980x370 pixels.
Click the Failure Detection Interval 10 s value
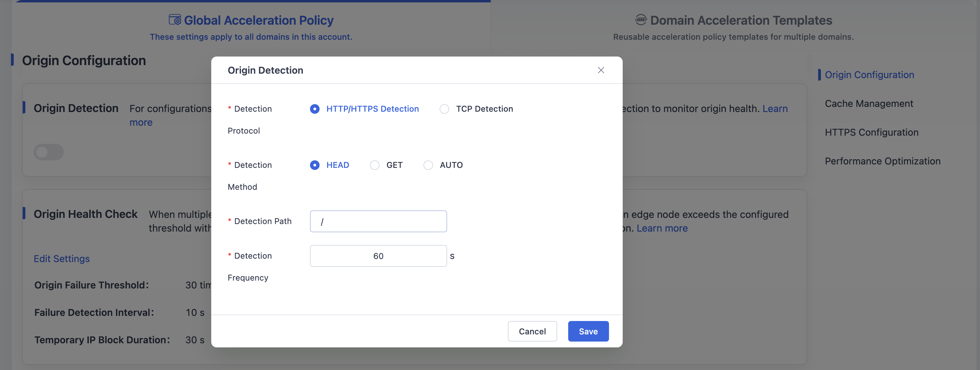click(195, 312)
